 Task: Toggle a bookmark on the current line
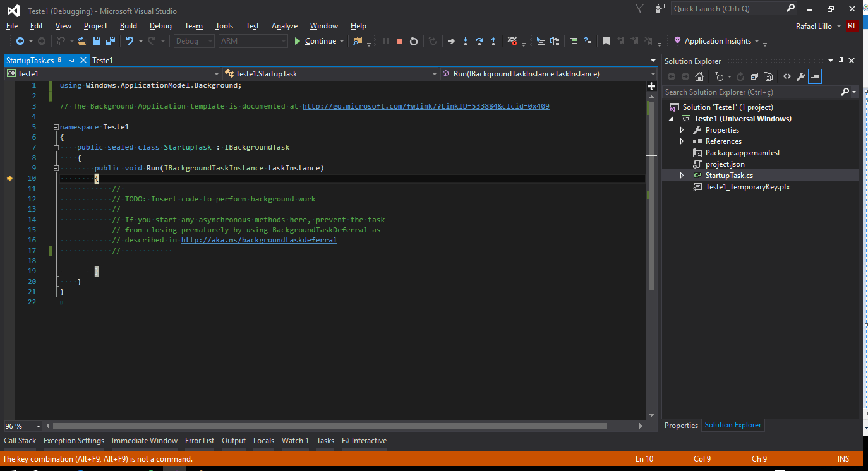pos(606,41)
